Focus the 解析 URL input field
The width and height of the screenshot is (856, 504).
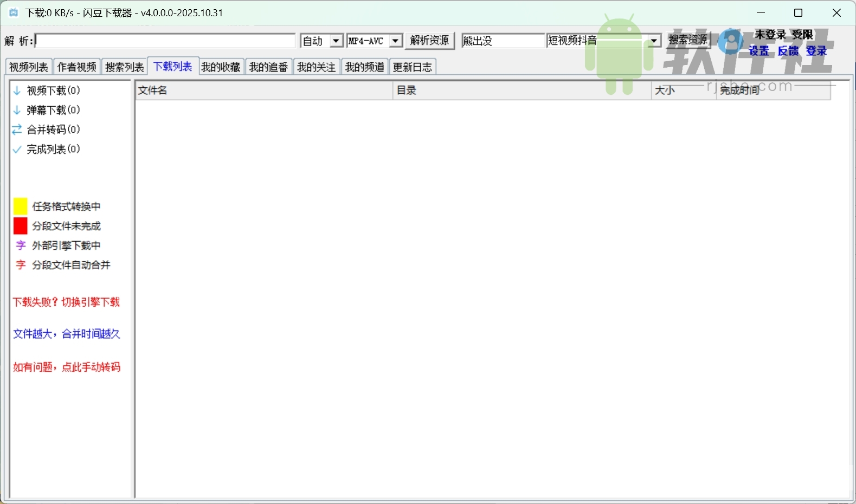pyautogui.click(x=165, y=41)
